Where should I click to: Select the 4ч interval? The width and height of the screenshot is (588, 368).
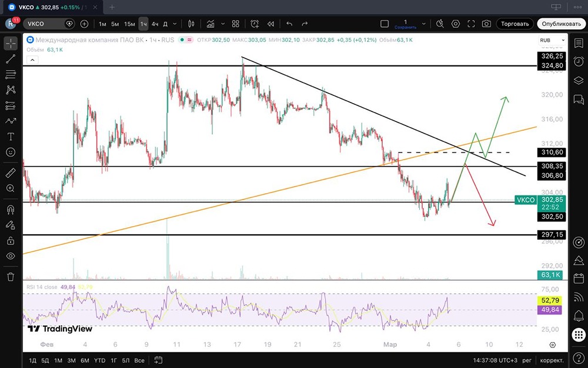pos(155,24)
